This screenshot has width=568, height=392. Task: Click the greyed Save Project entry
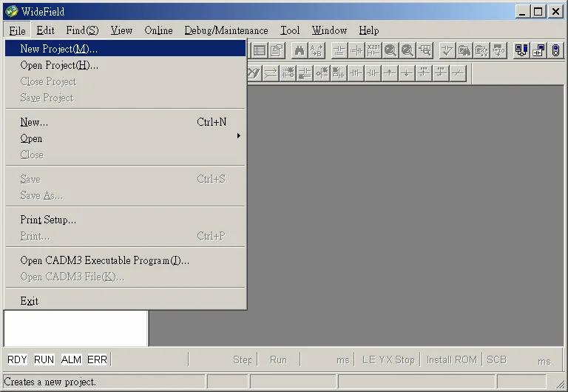pyautogui.click(x=125, y=98)
